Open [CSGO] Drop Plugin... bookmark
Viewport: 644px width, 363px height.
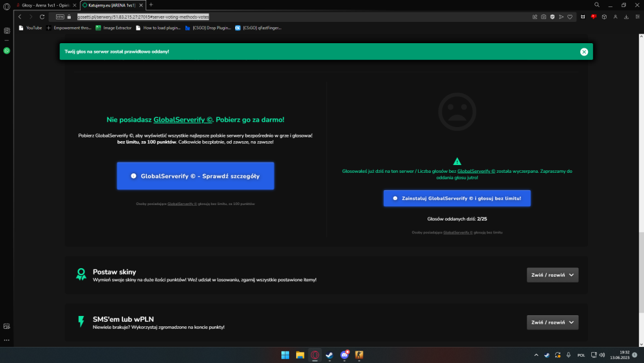208,28
